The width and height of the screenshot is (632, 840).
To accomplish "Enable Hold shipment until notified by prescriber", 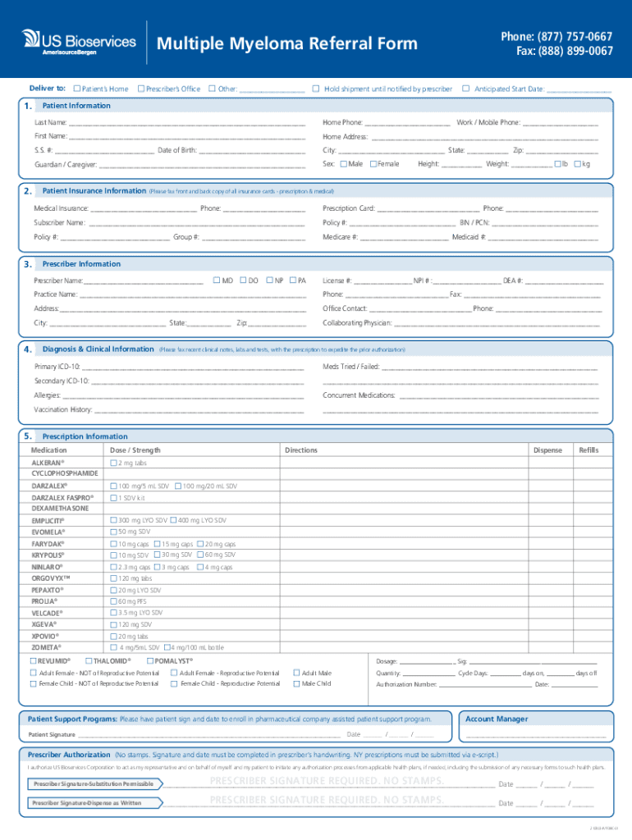I will point(316,89).
